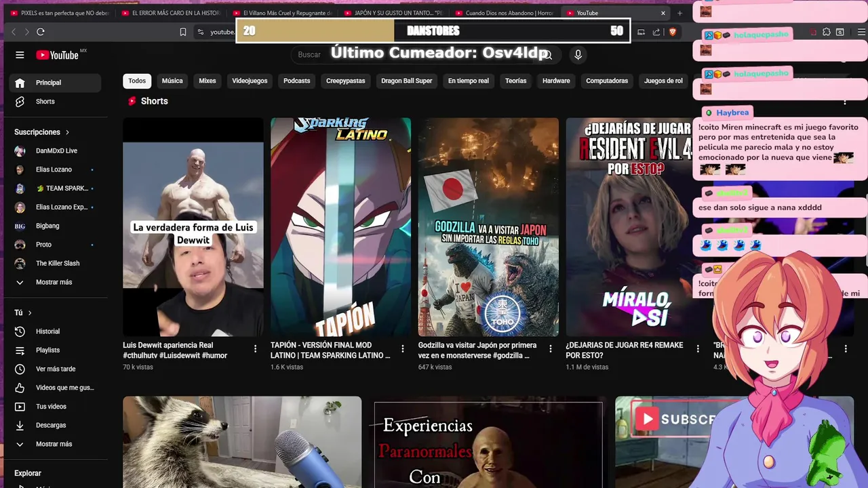Click the browser address bar URL
This screenshot has height=488, width=868.
tap(222, 32)
